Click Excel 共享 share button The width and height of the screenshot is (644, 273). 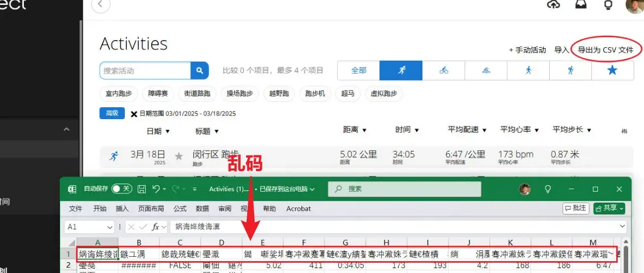609,208
